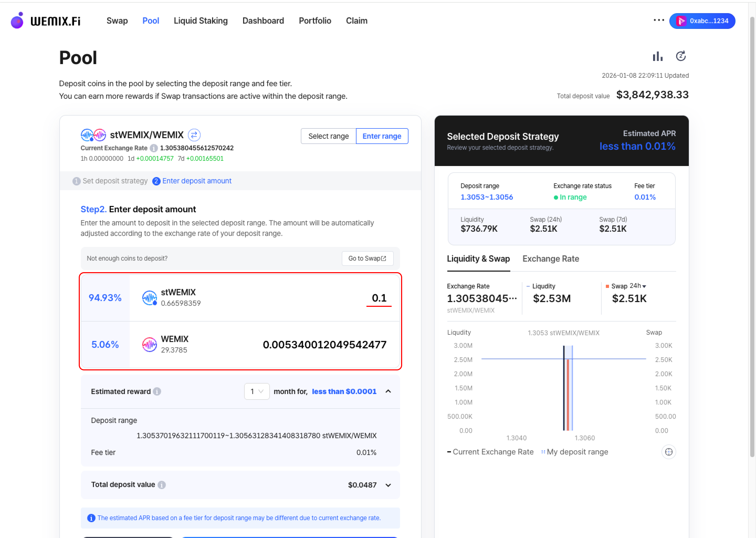Click Estimated reward info icon
The width and height of the screenshot is (756, 538).
157,392
